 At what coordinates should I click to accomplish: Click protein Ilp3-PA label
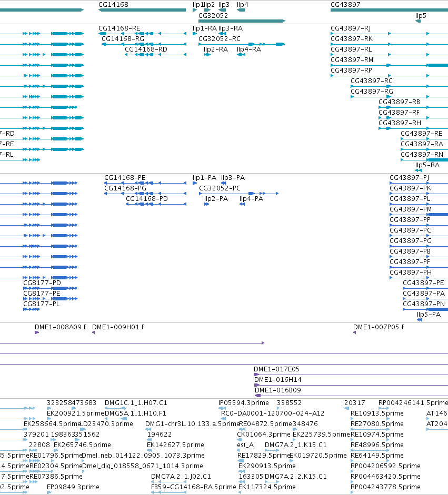point(233,178)
